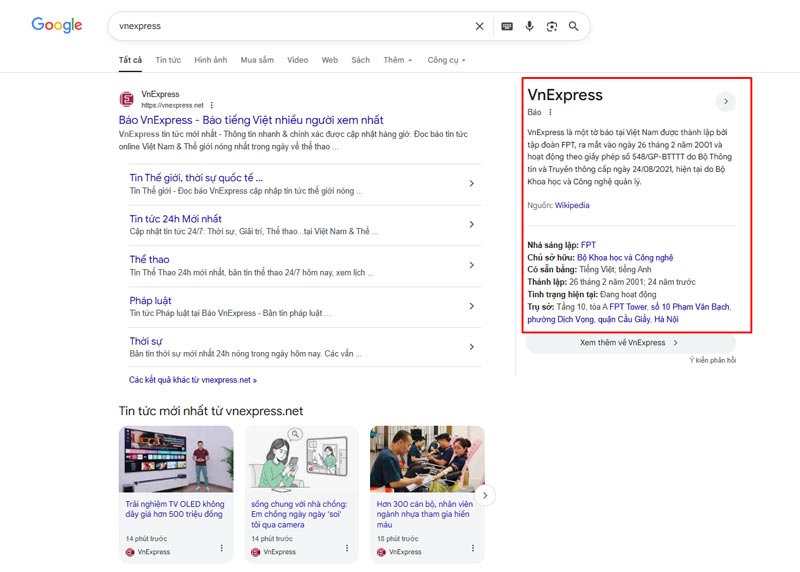Viewport: 800px width, 572px height.
Task: Open the Wikipedia source link
Action: (x=572, y=205)
